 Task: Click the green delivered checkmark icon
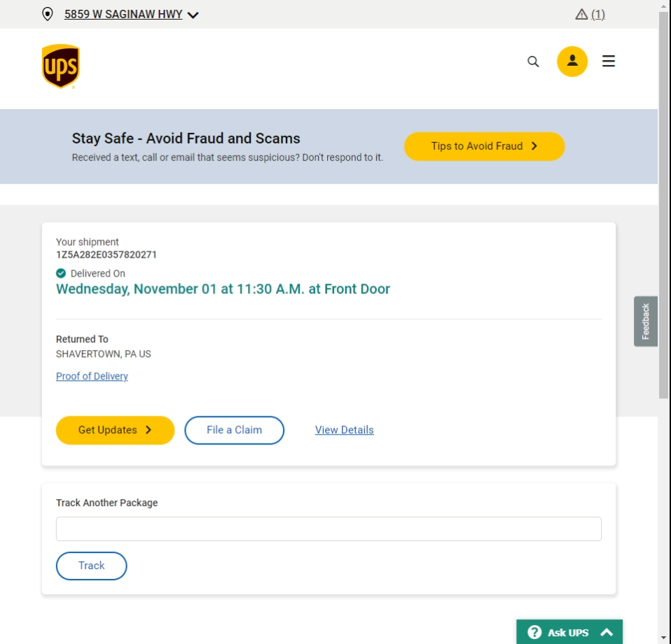[x=61, y=274]
